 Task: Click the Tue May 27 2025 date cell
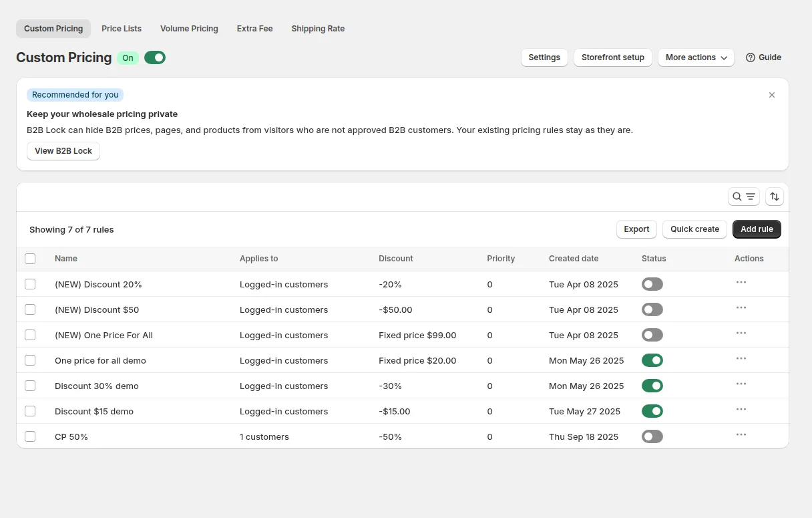click(584, 411)
